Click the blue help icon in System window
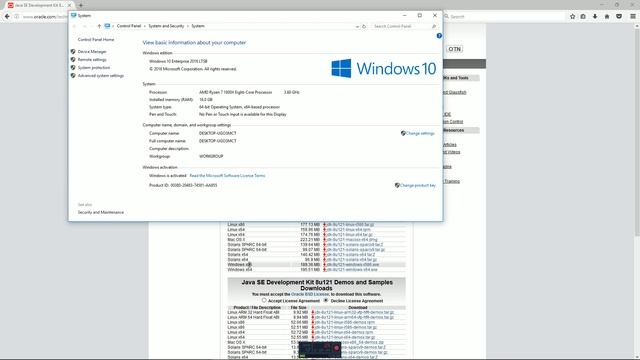The height and width of the screenshot is (360, 640). tap(439, 36)
